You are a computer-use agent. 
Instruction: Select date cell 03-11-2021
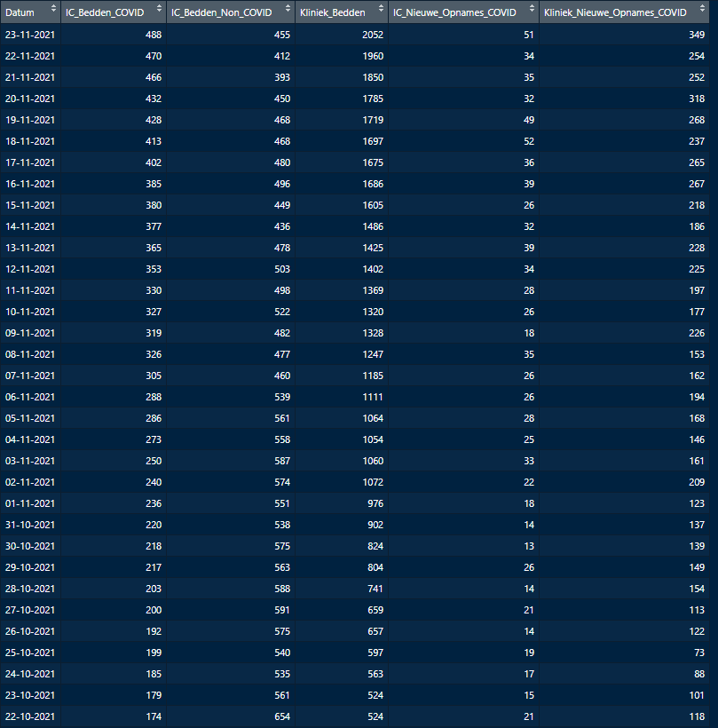click(29, 461)
